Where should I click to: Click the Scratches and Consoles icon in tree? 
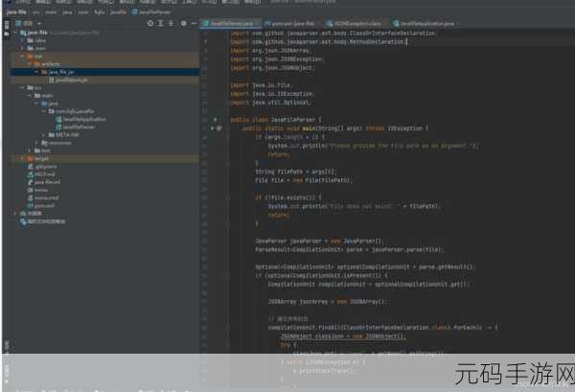coord(23,221)
